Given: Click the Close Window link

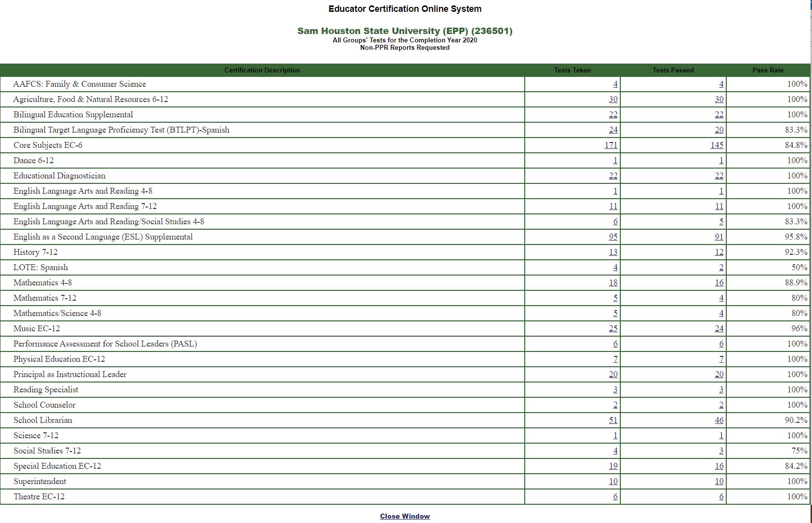Looking at the screenshot, I should tap(405, 516).
